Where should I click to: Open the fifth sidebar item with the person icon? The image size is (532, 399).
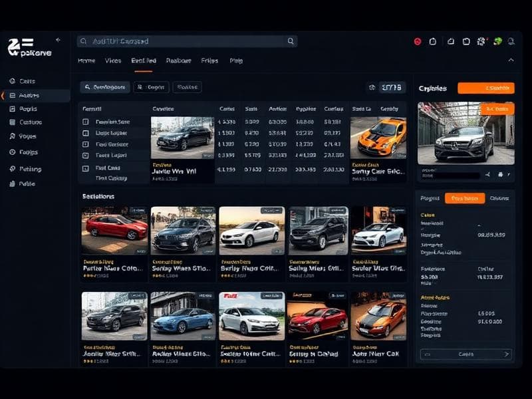coord(23,136)
